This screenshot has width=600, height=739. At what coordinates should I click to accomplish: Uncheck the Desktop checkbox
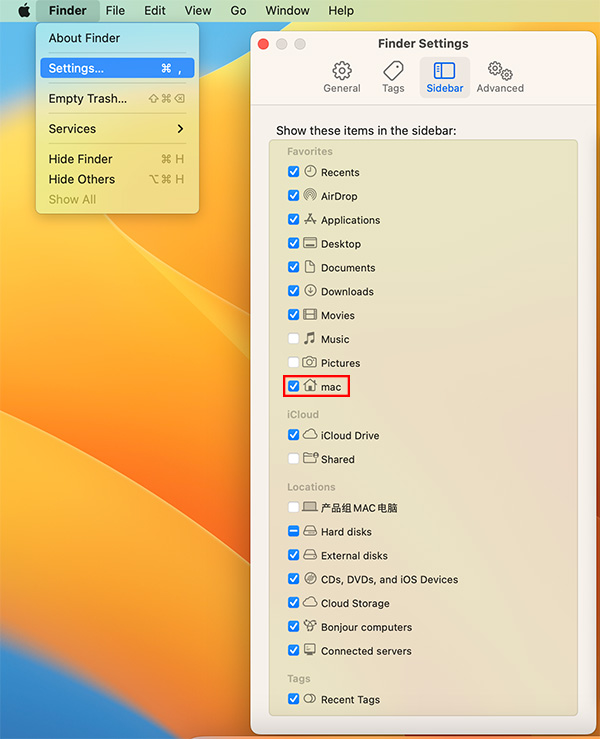pyautogui.click(x=293, y=243)
